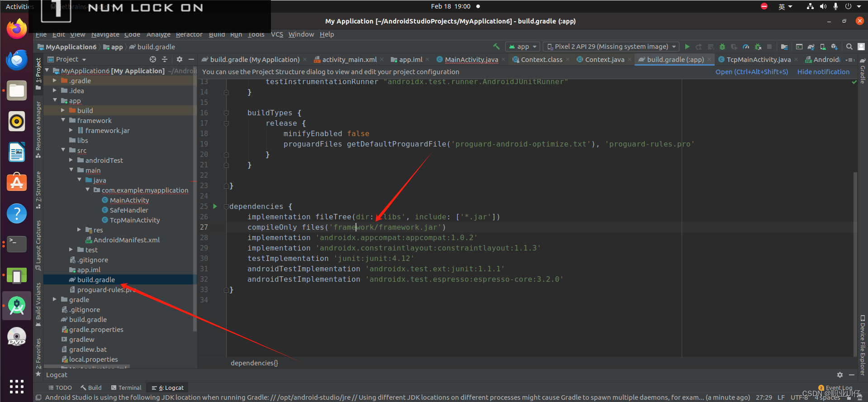Collapse the framework folder
This screenshot has height=402, width=868.
pyautogui.click(x=63, y=120)
